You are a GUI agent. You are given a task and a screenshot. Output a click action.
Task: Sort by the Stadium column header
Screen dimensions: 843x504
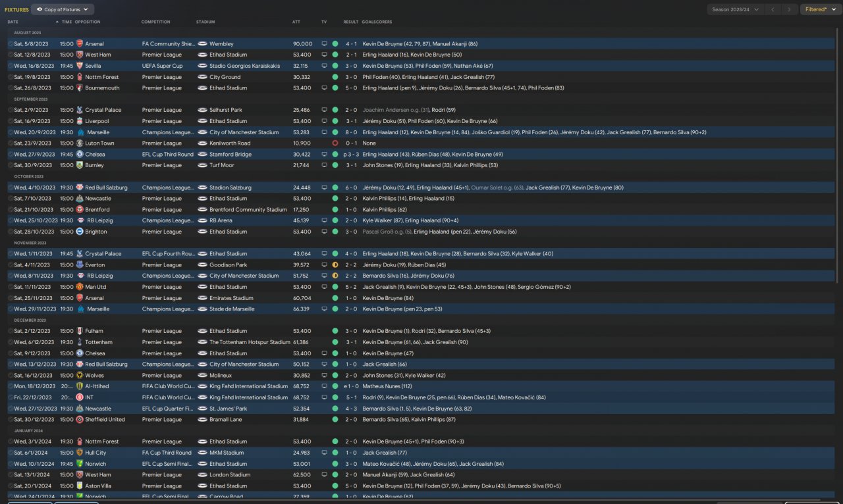[205, 22]
